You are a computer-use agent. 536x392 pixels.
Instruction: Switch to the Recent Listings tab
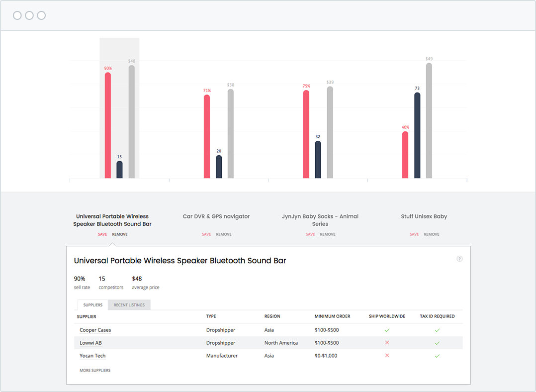coord(129,305)
